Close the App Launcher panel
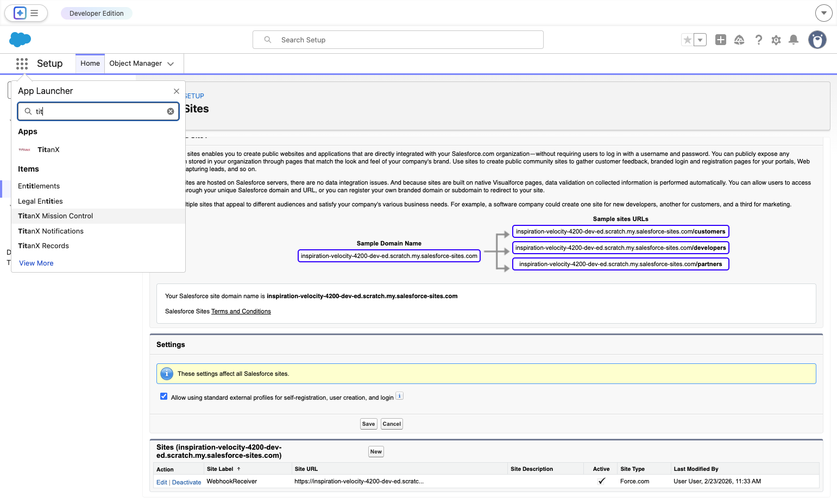This screenshot has width=837, height=504. click(177, 91)
